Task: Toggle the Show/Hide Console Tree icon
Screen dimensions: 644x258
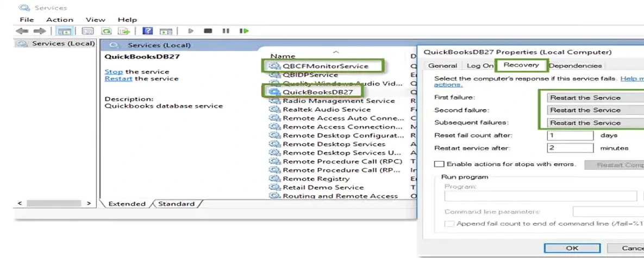Action: pos(64,31)
